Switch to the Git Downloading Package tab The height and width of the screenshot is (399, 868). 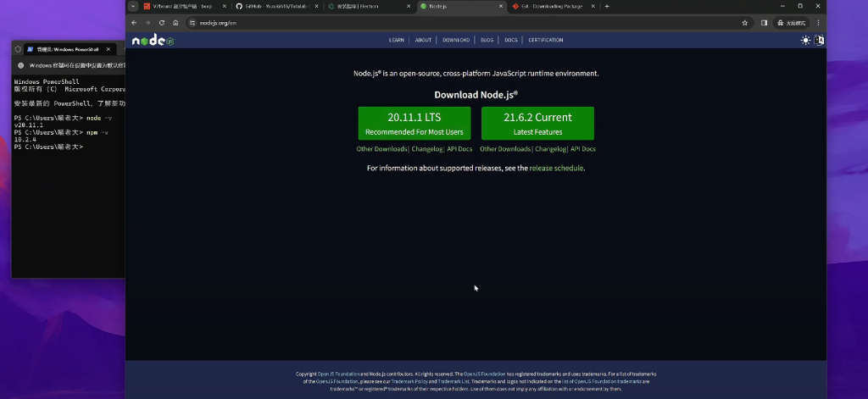tap(553, 6)
